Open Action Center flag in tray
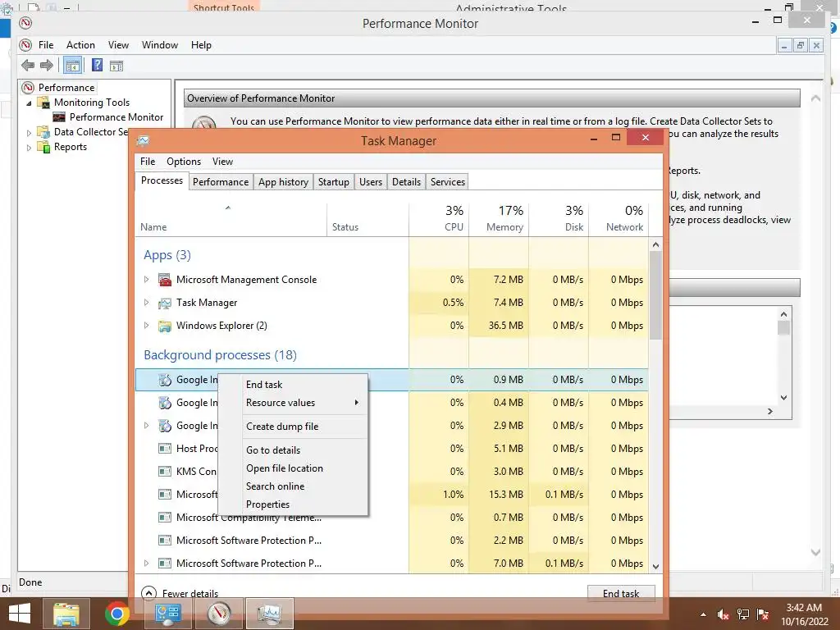The height and width of the screenshot is (630, 840). click(x=763, y=614)
